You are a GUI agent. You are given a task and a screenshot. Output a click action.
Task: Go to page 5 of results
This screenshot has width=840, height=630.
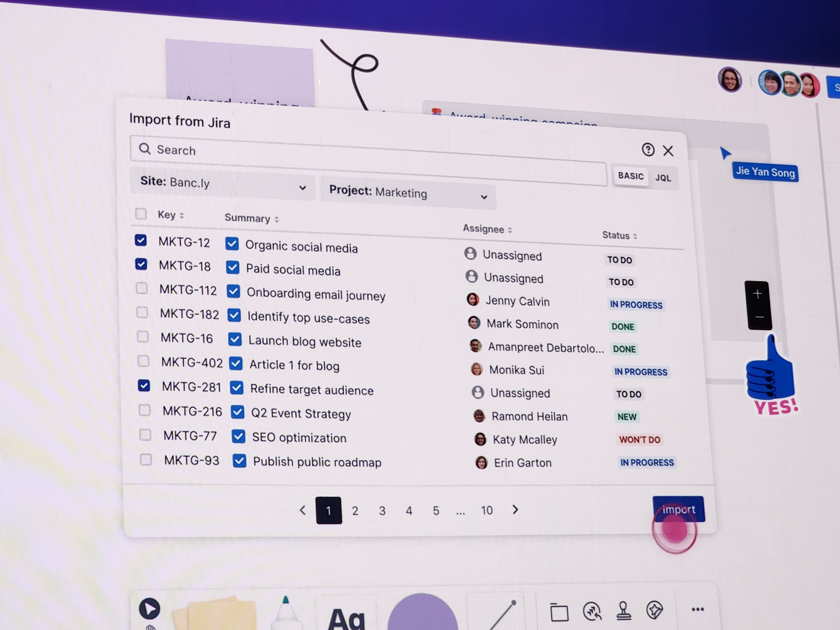(436, 510)
